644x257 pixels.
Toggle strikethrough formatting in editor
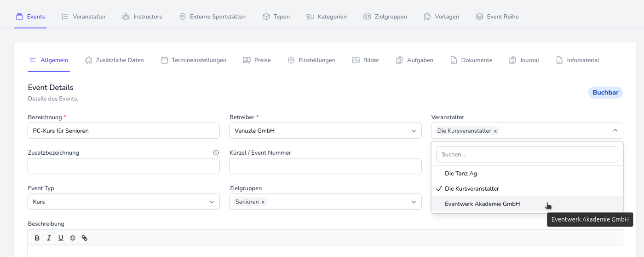pos(73,238)
